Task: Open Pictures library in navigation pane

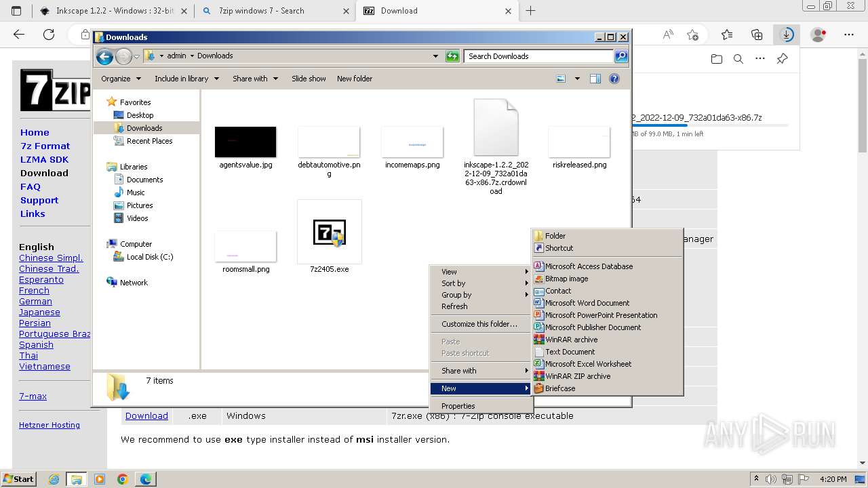Action: pos(140,205)
